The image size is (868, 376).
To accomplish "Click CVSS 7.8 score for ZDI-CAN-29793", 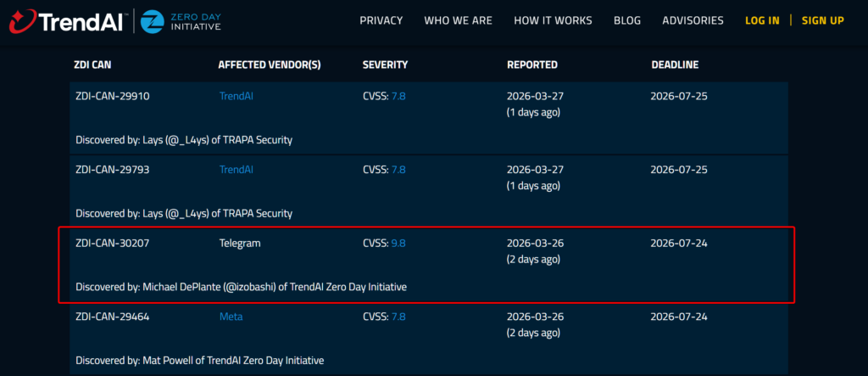I will point(398,170).
